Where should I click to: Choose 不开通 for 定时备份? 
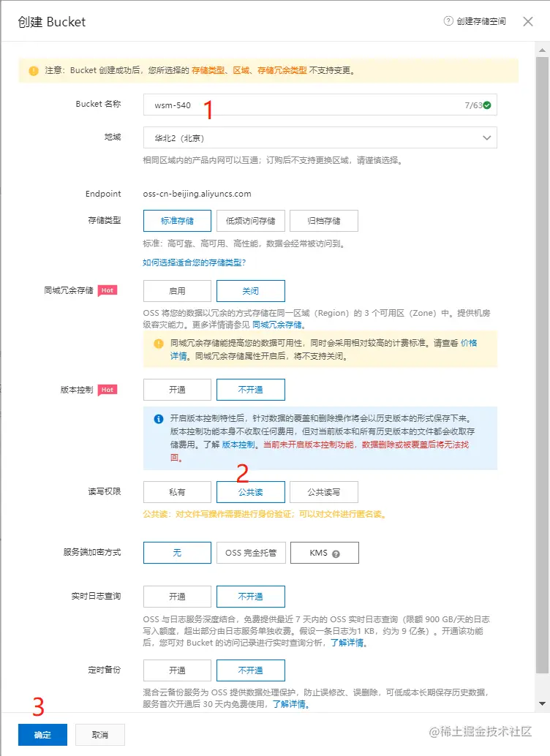[251, 670]
